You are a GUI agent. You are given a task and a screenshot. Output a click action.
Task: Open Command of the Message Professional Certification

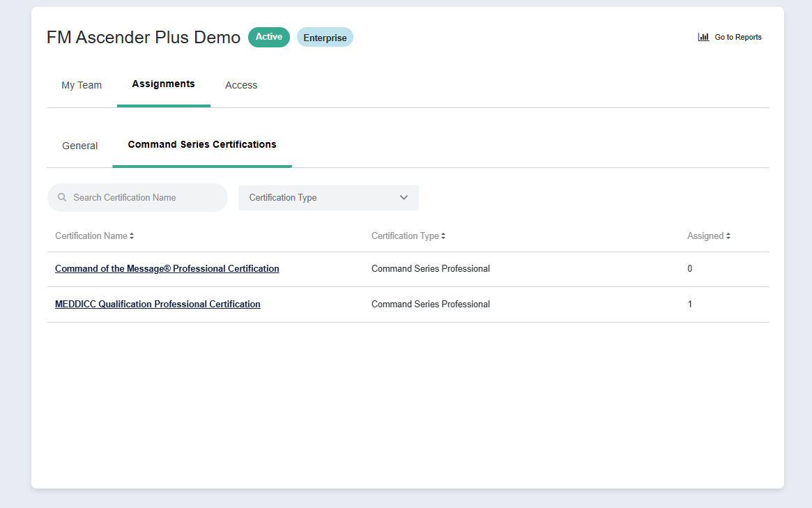click(x=167, y=268)
